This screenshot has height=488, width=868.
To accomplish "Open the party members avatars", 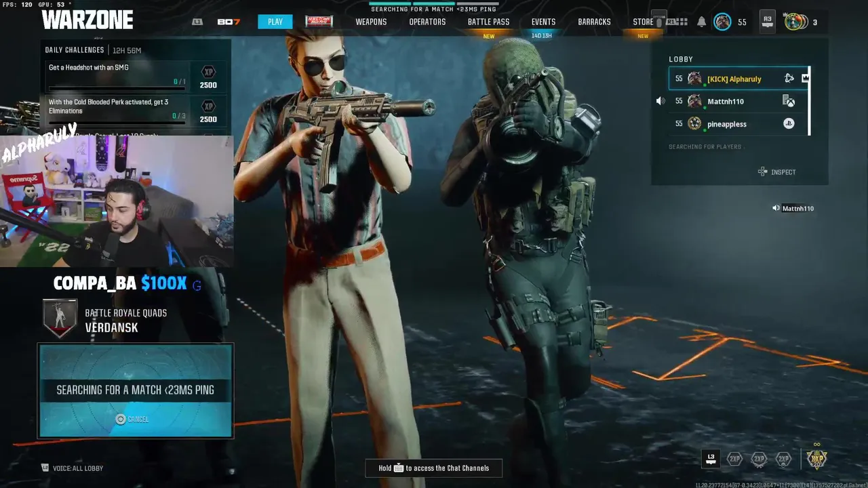I will [x=795, y=22].
